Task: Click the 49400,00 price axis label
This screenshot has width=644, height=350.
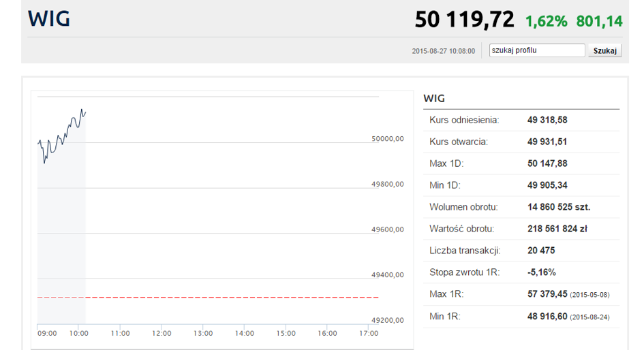Action: point(388,274)
